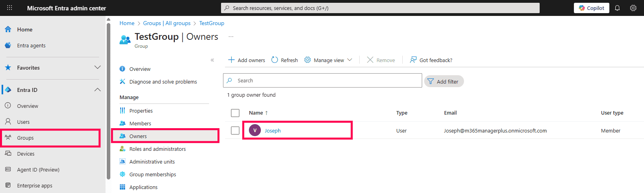Screen dimensions: 644x193
Task: Click the global resource search box
Action: pos(380,8)
